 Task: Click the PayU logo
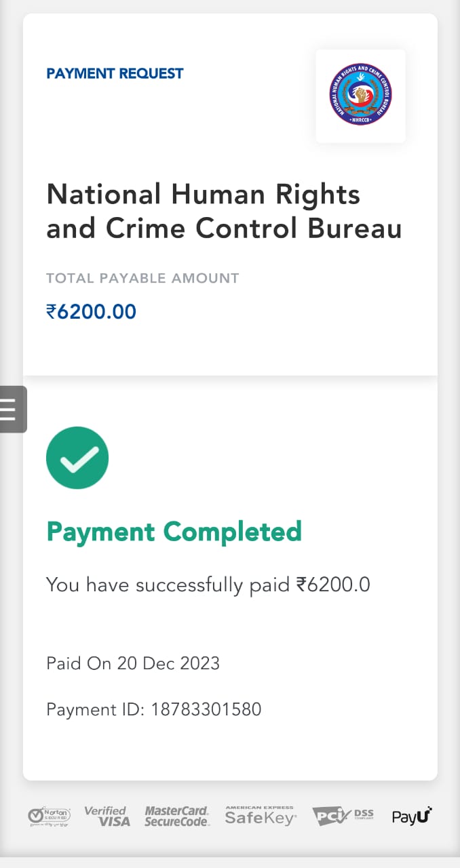(x=411, y=816)
